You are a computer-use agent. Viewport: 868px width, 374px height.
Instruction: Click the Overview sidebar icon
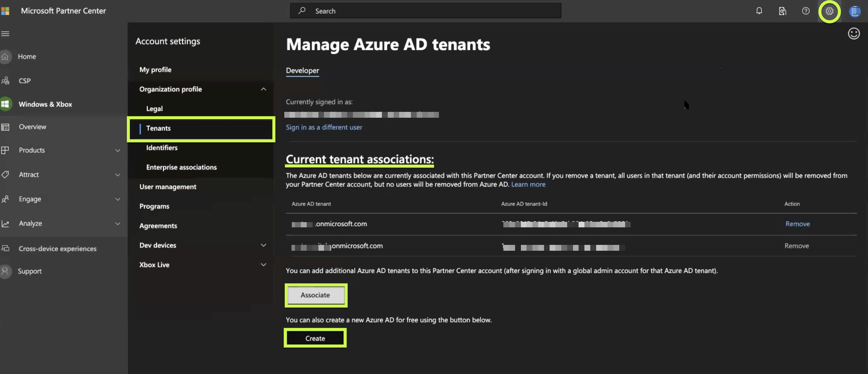pos(5,127)
